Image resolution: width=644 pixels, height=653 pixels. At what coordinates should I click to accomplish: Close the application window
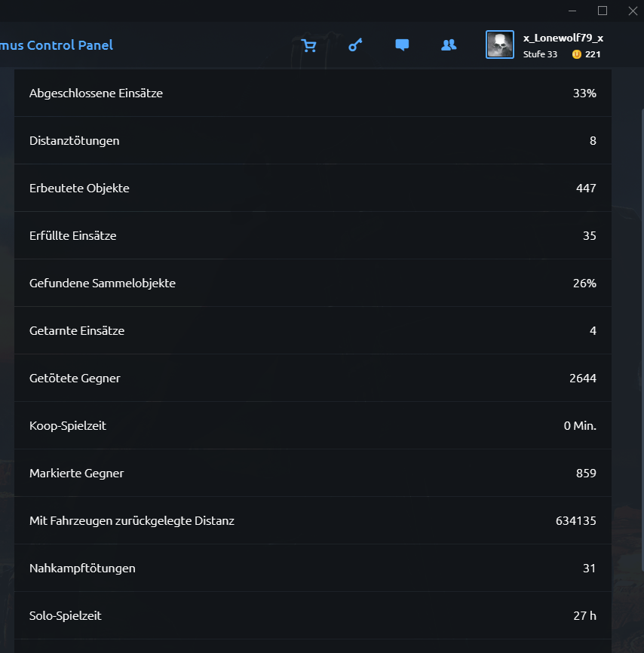tap(633, 11)
